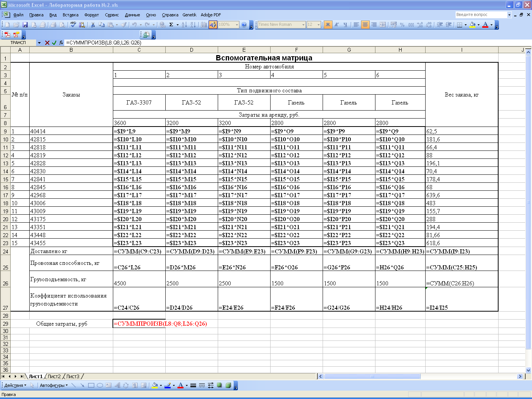Open the Файл menu
Viewport: 532px width, 399px height.
pyautogui.click(x=18, y=15)
